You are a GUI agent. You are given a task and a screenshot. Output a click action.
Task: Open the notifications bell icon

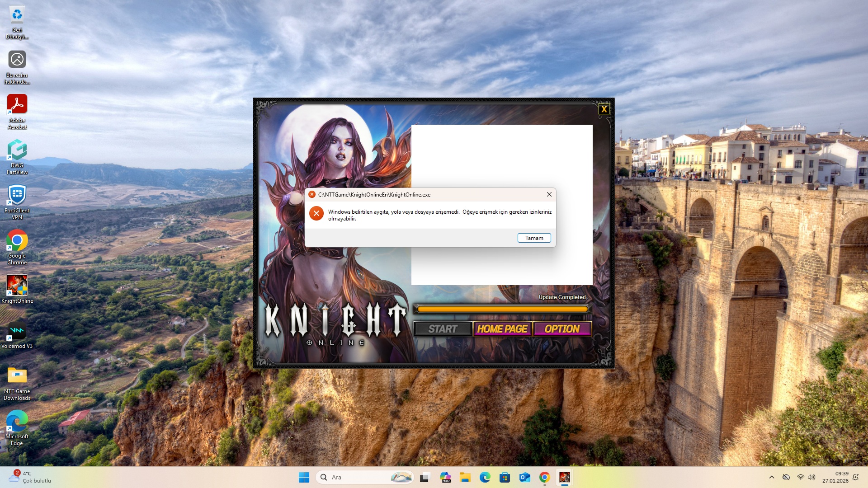(855, 477)
